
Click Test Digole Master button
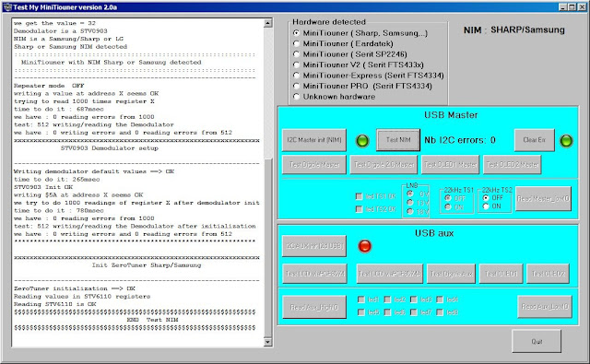(314, 165)
